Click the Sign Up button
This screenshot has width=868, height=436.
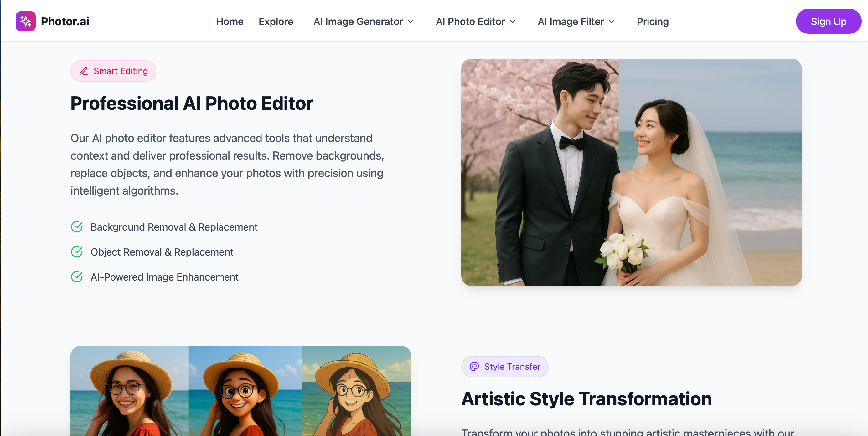pos(829,21)
